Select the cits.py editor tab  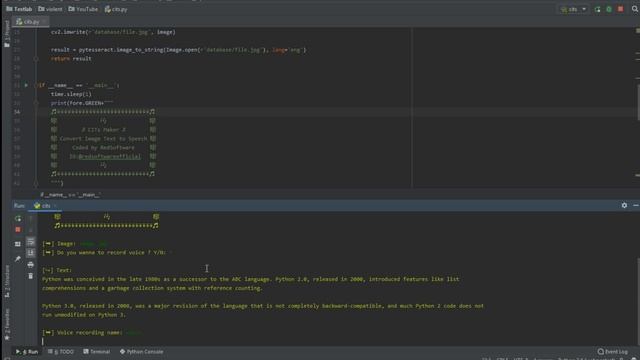[x=30, y=22]
